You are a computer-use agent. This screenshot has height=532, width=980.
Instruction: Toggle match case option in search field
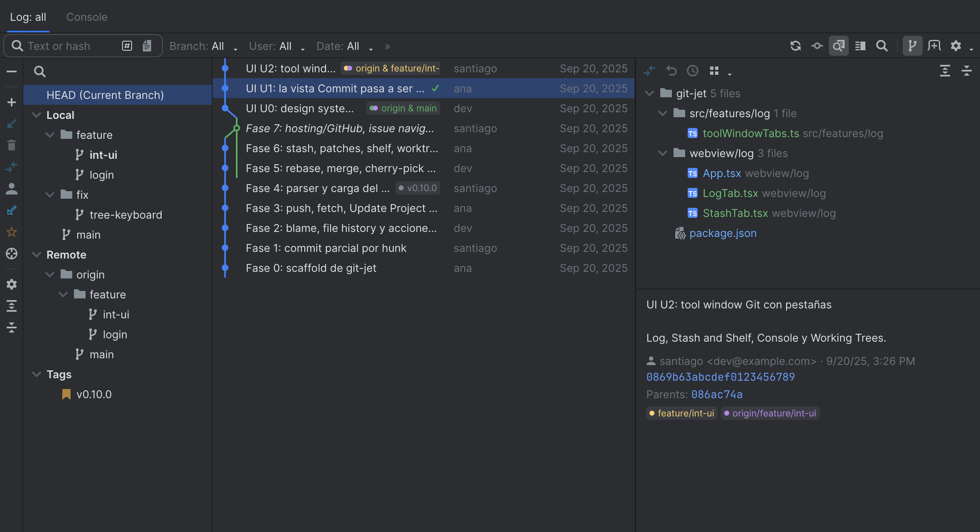point(147,46)
